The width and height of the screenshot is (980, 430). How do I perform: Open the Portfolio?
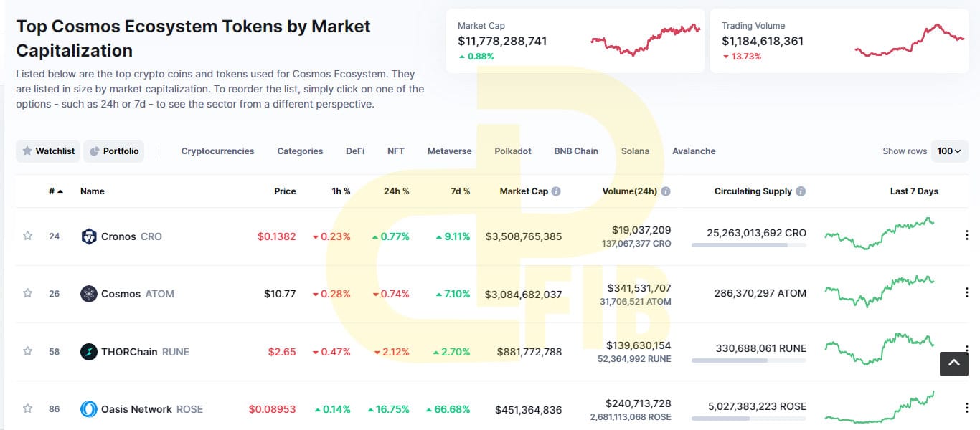(113, 151)
